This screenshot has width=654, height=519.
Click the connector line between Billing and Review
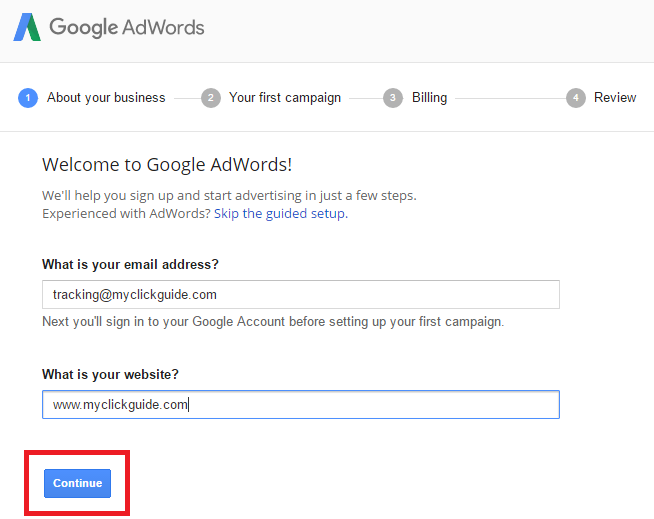coord(510,98)
